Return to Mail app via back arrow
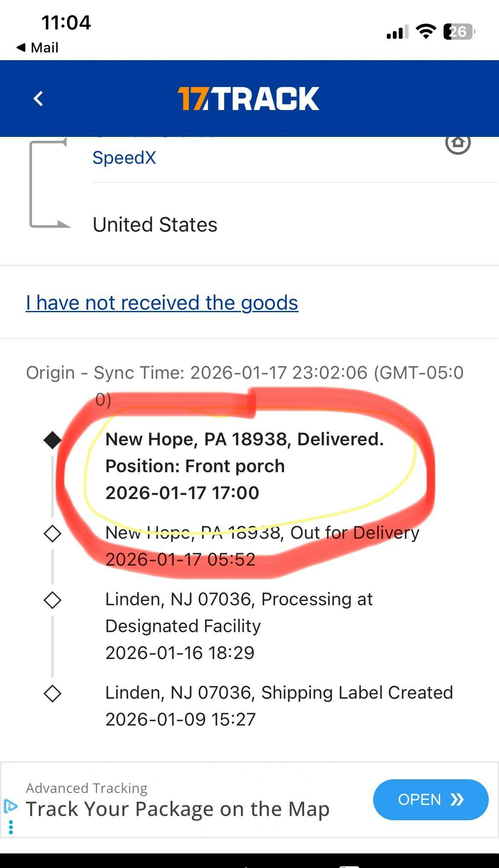 pyautogui.click(x=37, y=47)
